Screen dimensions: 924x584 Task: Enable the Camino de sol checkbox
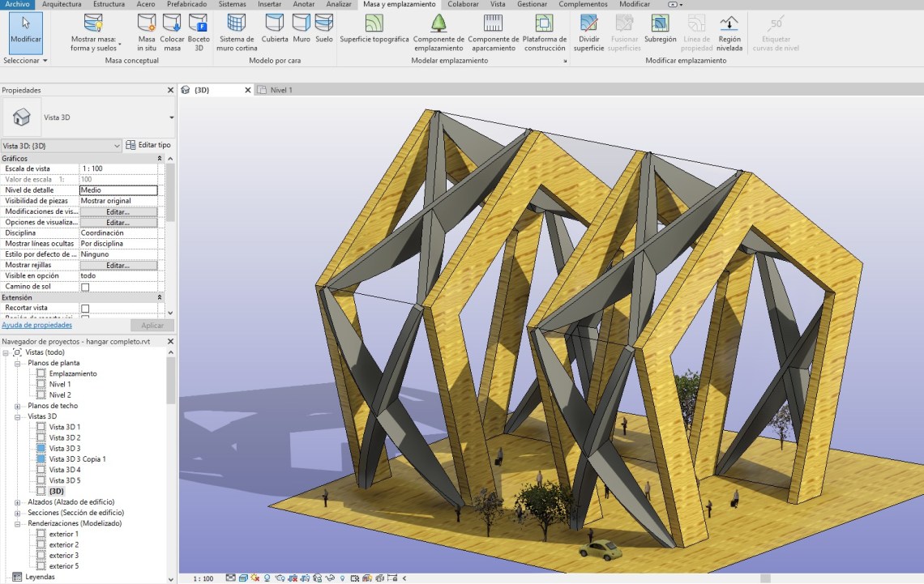[x=85, y=287]
